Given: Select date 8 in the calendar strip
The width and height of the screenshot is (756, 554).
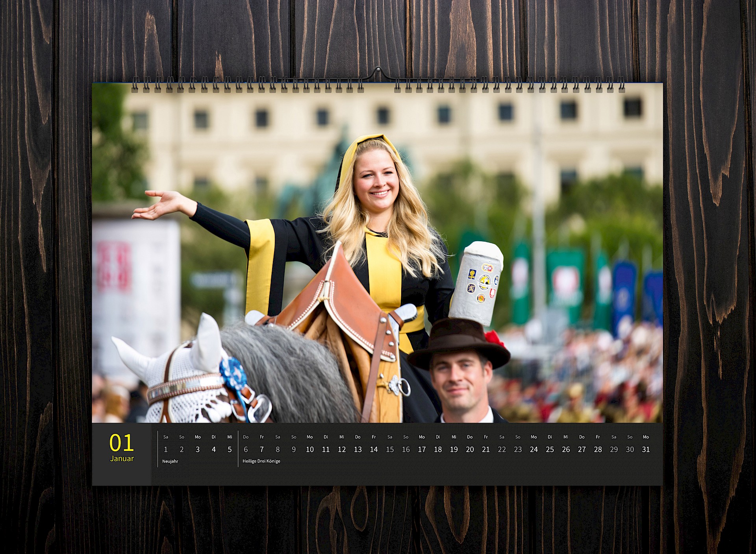Looking at the screenshot, I should (x=278, y=449).
